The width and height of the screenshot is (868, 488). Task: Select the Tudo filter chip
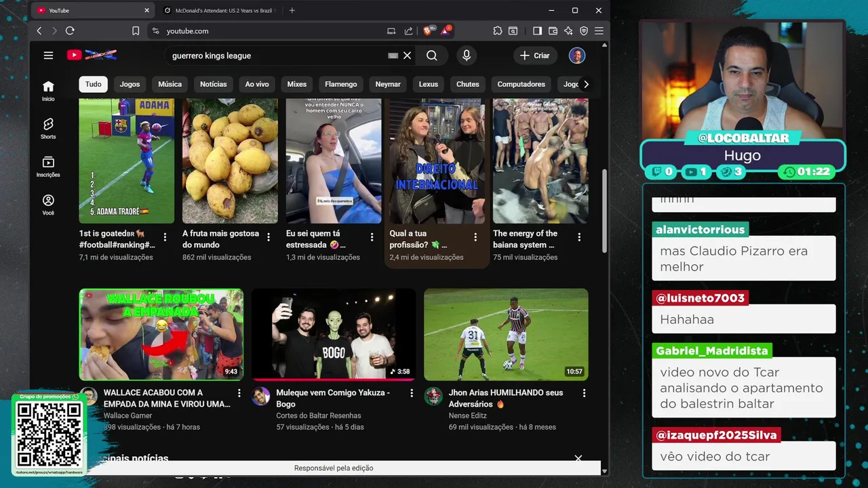point(94,84)
